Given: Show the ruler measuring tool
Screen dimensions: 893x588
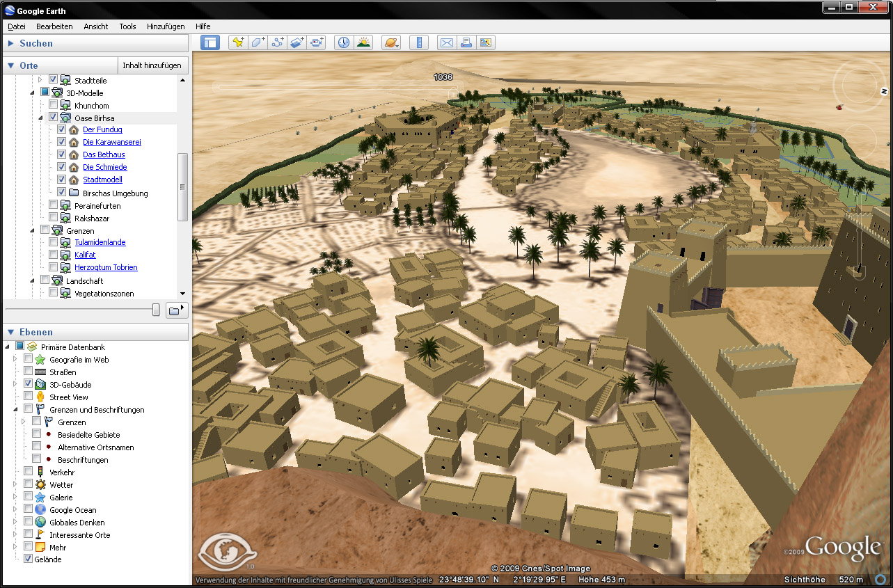Looking at the screenshot, I should 419,42.
